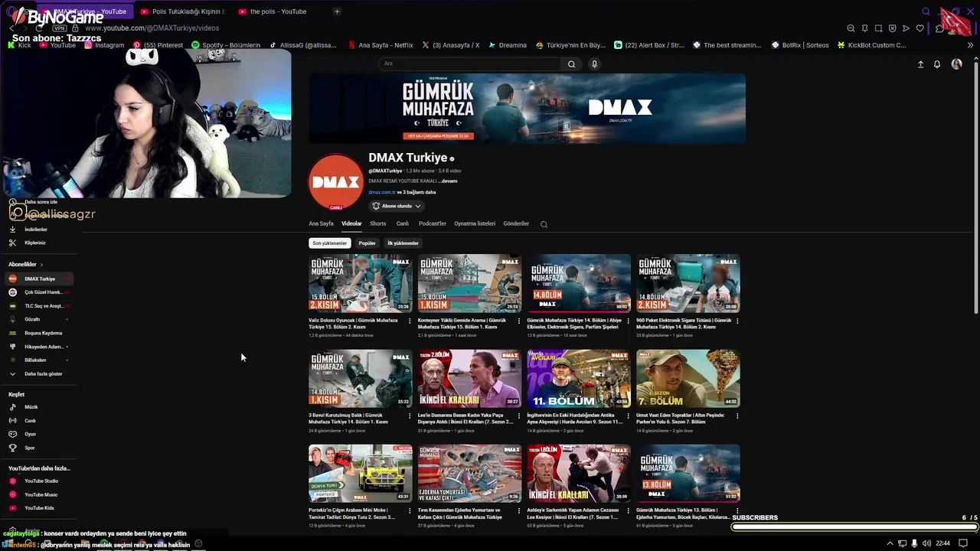Switch to the Podcast'ler channel tab
The width and height of the screenshot is (980, 551).
click(x=433, y=223)
